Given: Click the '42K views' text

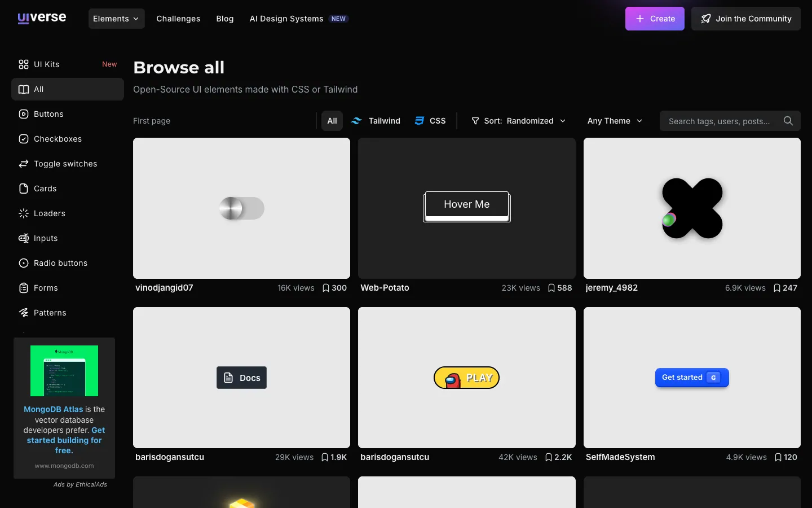Looking at the screenshot, I should pyautogui.click(x=518, y=457).
